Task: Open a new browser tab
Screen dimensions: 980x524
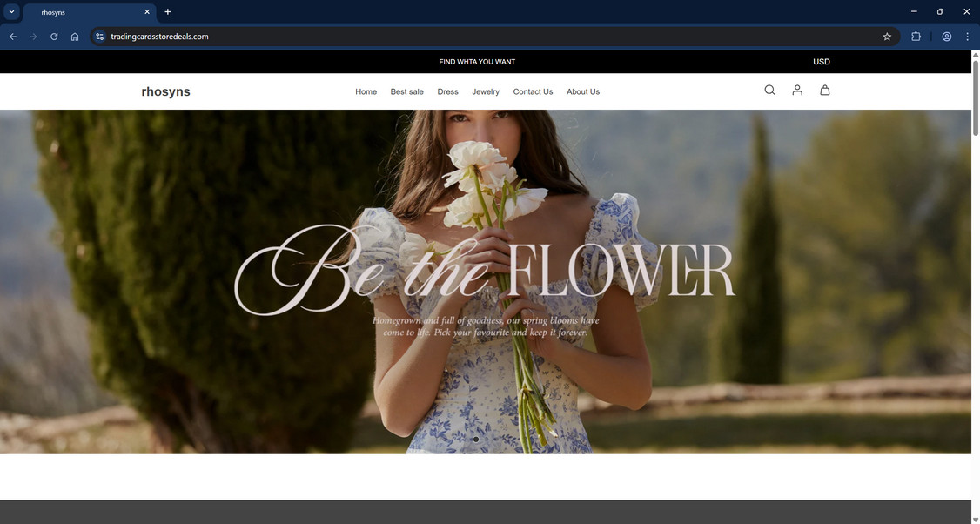Action: coord(167,12)
